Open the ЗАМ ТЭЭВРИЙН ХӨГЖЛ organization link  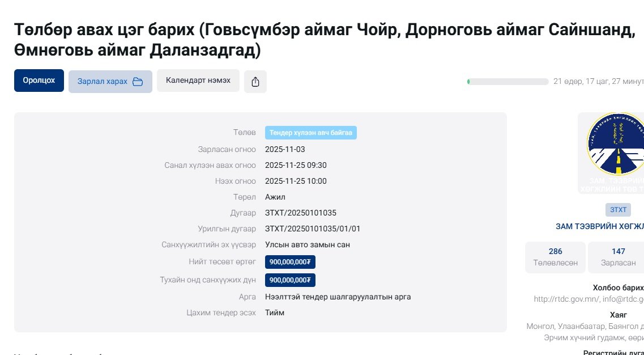[x=599, y=226]
